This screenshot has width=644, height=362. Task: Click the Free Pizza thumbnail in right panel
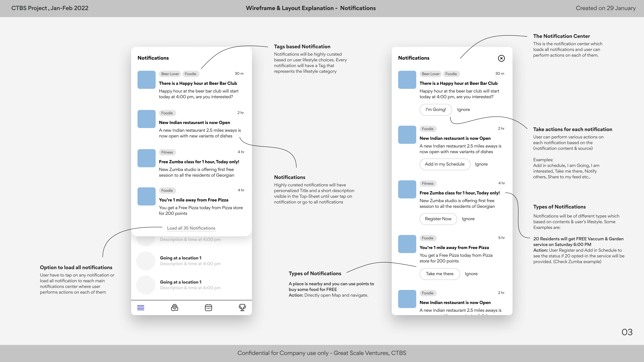[x=407, y=244]
